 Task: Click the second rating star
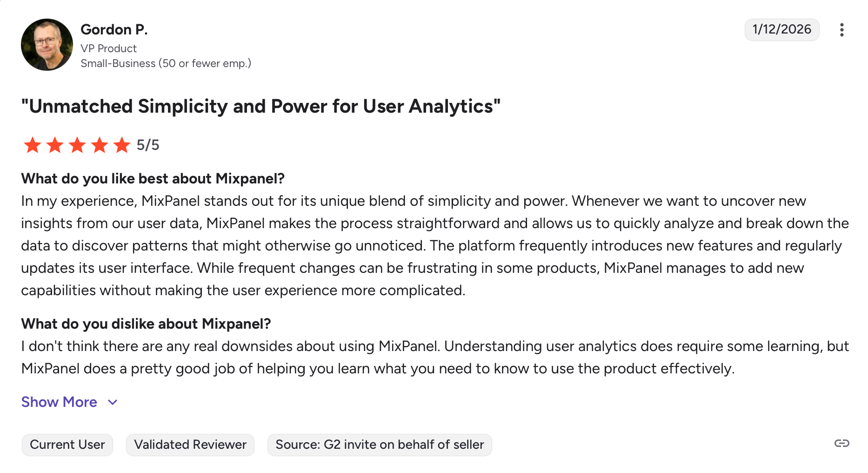[x=55, y=145]
